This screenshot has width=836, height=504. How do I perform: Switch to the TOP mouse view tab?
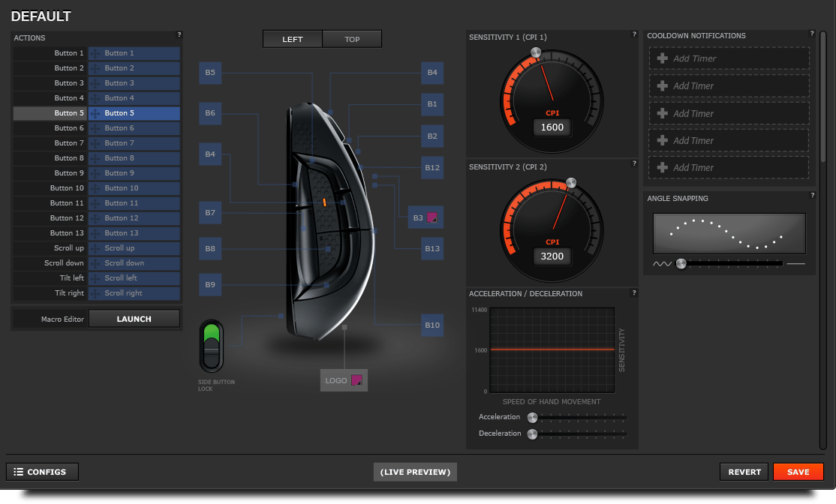tap(352, 39)
